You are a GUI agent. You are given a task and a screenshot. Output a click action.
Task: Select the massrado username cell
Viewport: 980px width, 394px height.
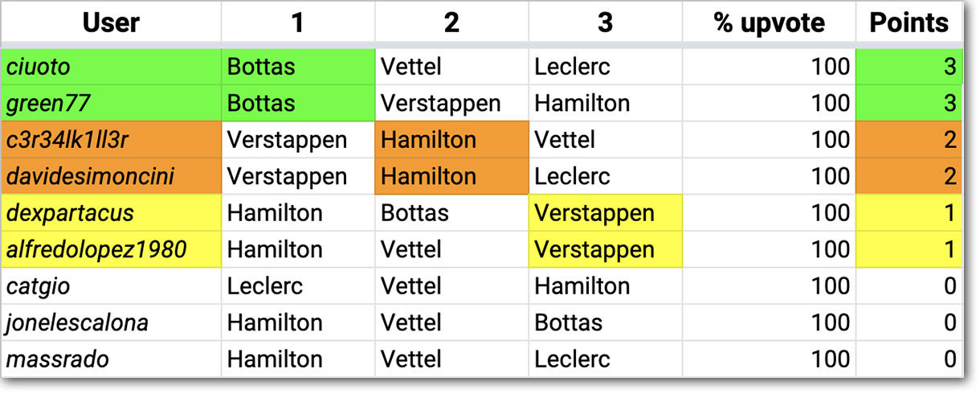click(112, 359)
